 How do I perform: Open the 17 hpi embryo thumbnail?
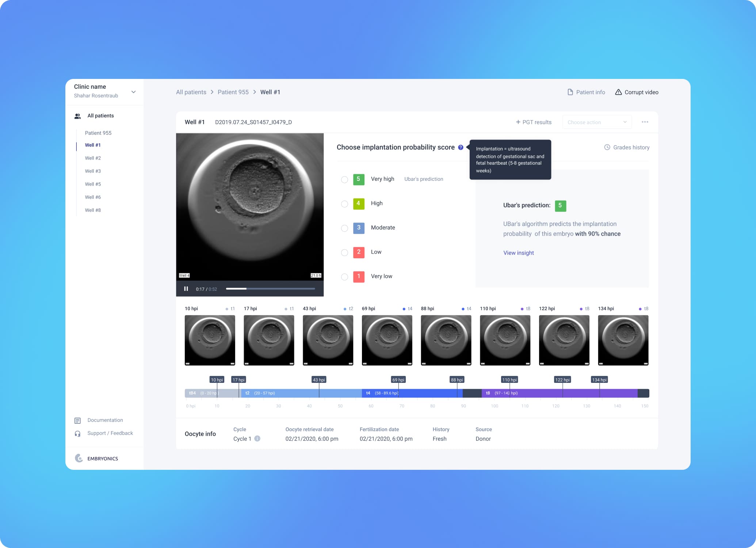[x=269, y=340]
